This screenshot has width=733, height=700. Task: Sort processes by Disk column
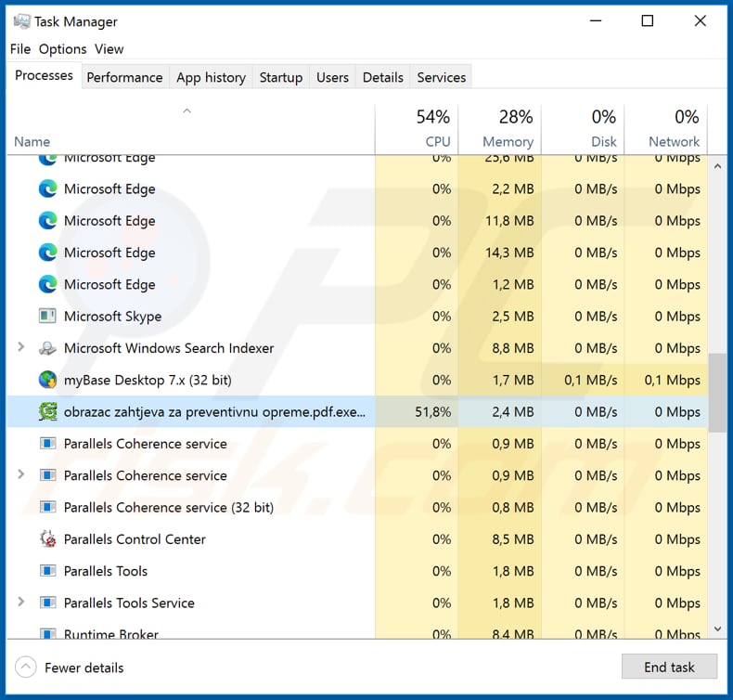coord(583,131)
